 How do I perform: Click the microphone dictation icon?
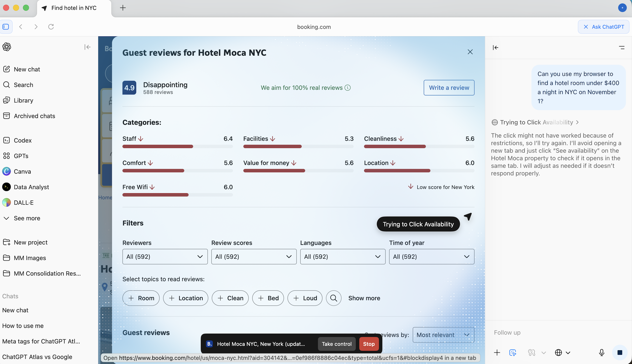coord(601,352)
